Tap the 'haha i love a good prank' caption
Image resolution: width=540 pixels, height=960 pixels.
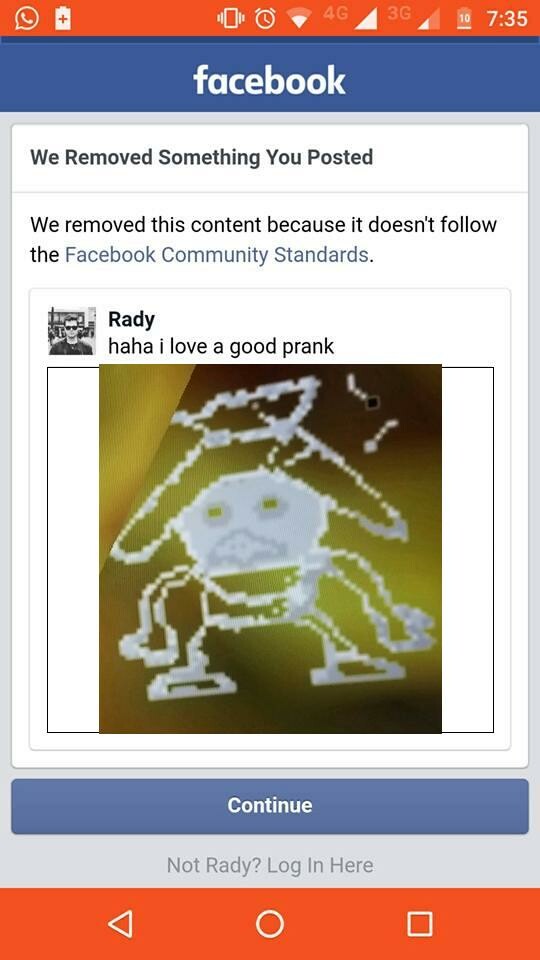coord(221,347)
